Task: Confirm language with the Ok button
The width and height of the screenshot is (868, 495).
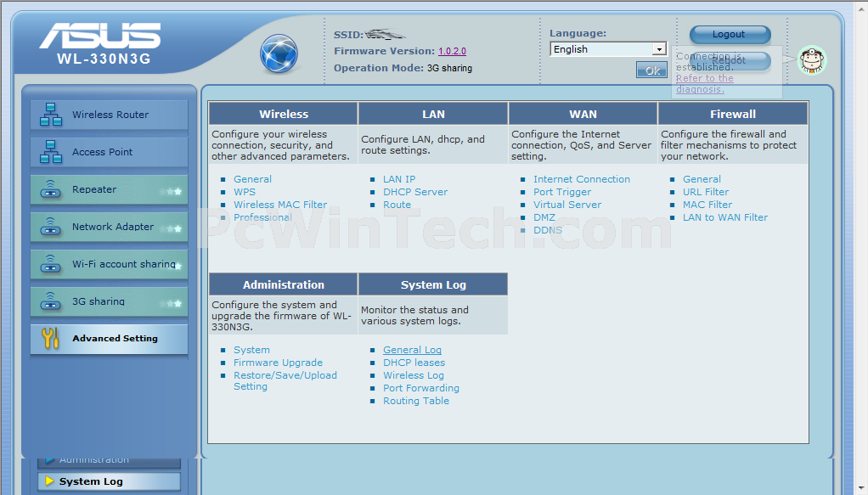Action: point(651,70)
